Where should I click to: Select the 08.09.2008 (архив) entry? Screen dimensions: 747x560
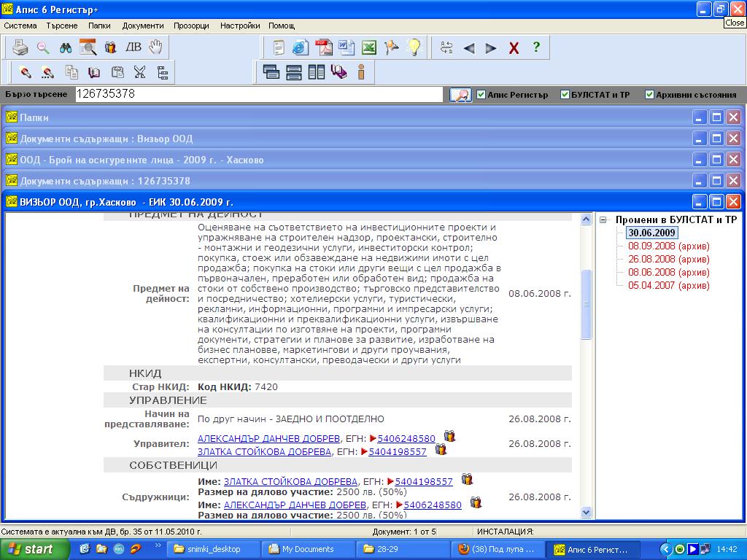[668, 246]
